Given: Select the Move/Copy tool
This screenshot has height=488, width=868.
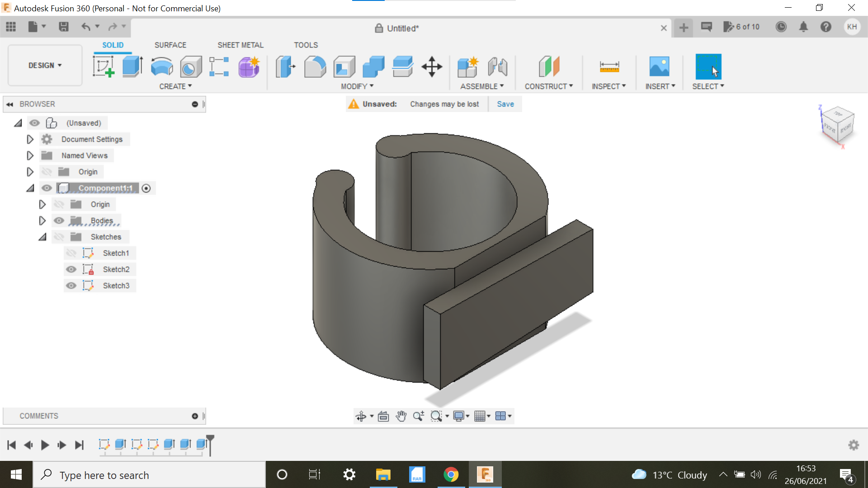Looking at the screenshot, I should pos(432,66).
